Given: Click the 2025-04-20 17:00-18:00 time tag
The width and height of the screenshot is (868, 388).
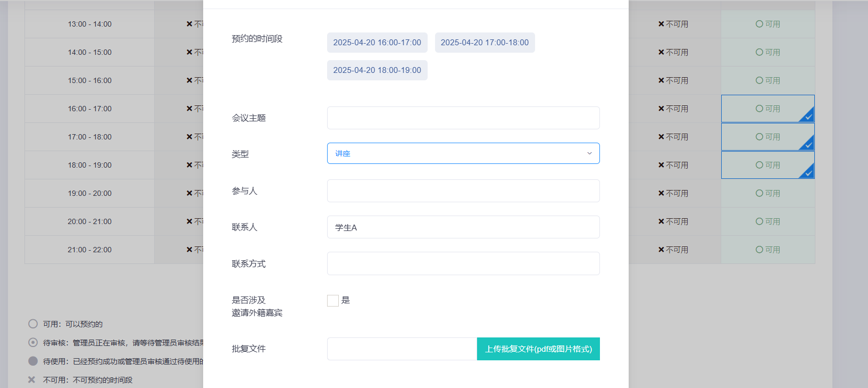Looking at the screenshot, I should 485,43.
